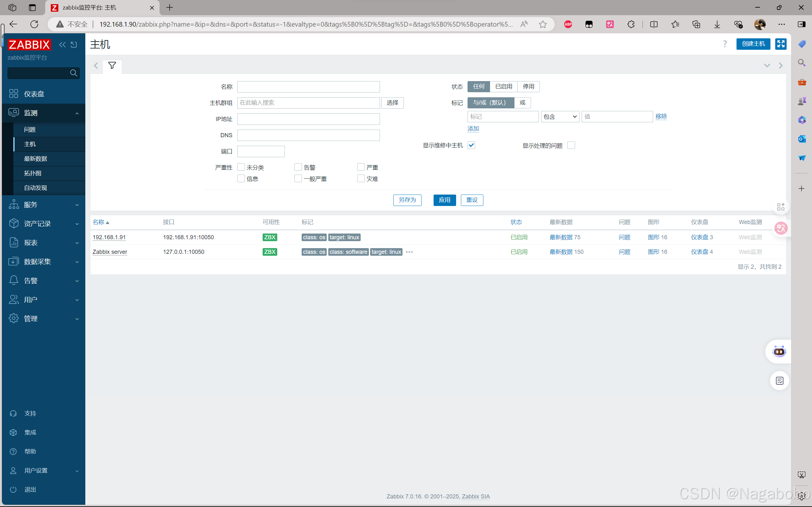Screen dimensions: 812x507
Task: Check the 灾难 severity checkbox
Action: point(361,179)
